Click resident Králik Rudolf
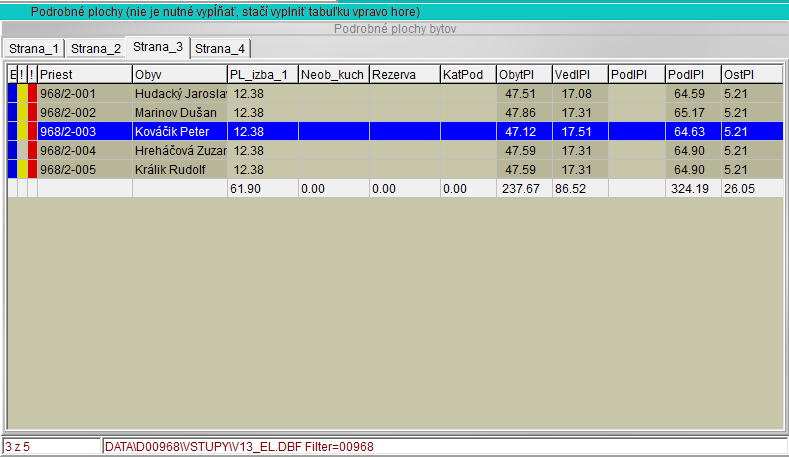 coord(180,170)
